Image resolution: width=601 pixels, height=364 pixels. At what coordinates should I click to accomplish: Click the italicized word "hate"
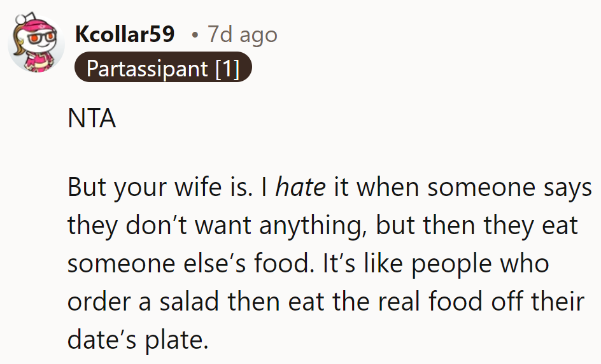coord(300,188)
